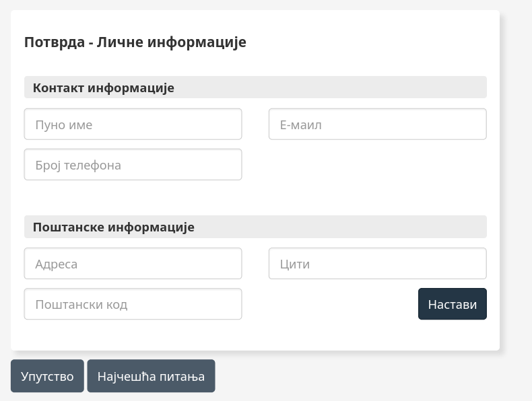
Task: Click the Контакт информације section header
Action: (255, 87)
